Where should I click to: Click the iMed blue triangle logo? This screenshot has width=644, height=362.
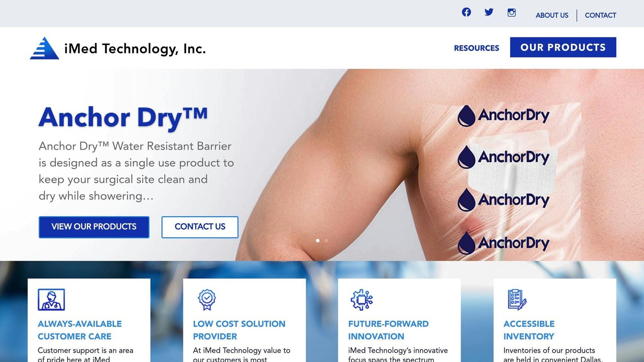pos(45,48)
